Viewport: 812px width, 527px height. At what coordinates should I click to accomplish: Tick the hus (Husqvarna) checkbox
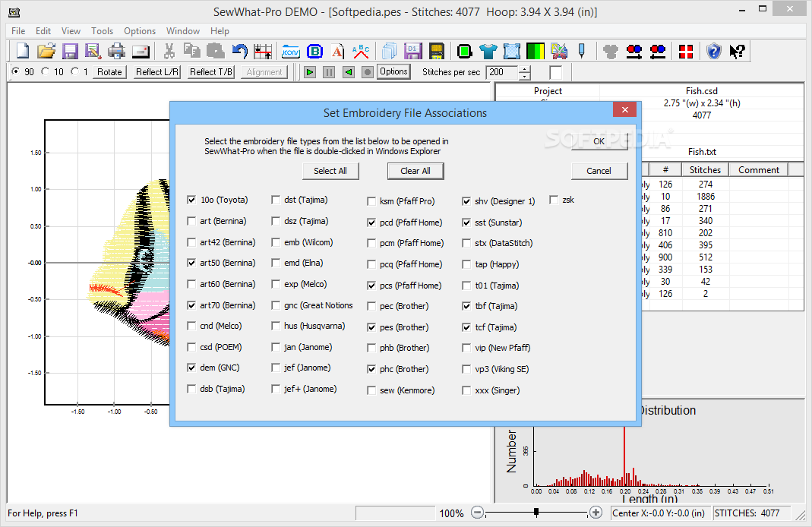click(x=276, y=326)
